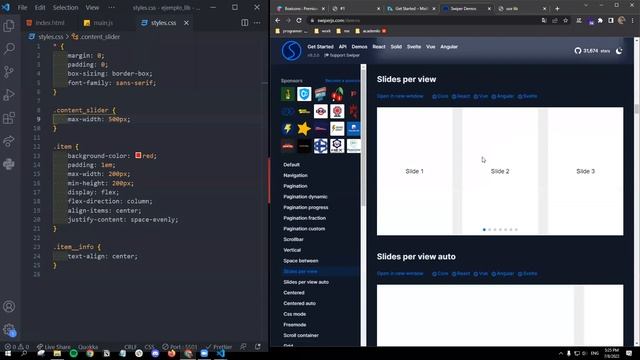Open Firefox from the taskbar
Screen dimensions: 640x360
point(171,353)
